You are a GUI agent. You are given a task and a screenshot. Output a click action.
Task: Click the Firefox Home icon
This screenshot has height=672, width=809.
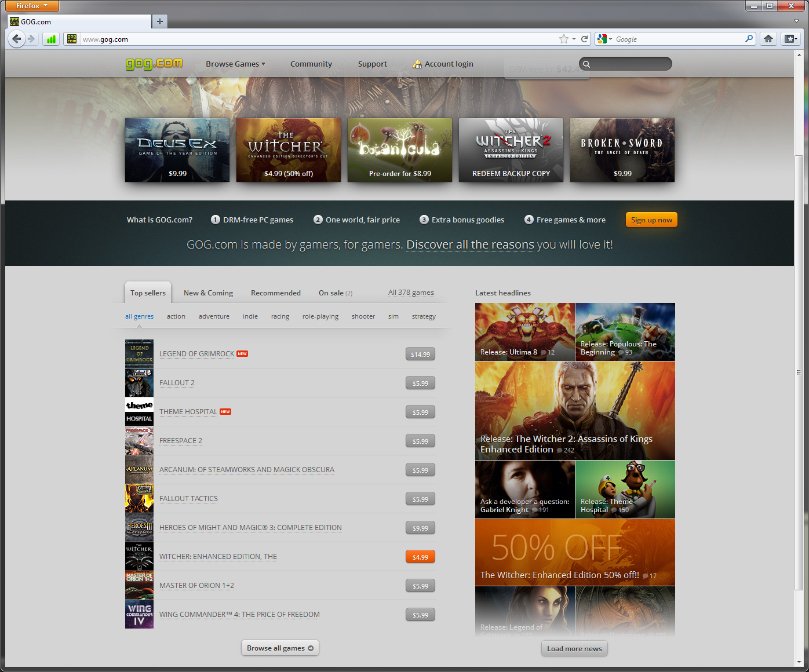click(768, 39)
